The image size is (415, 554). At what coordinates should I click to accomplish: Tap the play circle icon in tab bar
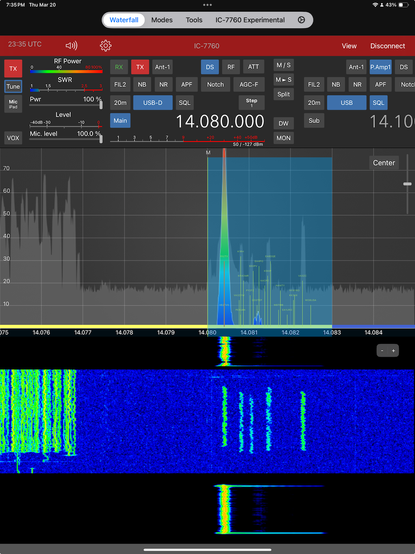[301, 20]
